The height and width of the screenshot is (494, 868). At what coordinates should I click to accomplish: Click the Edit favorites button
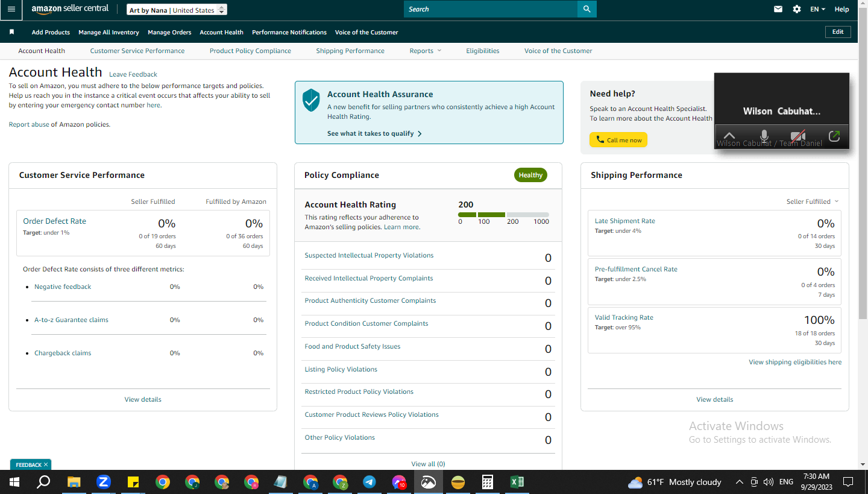pos(838,32)
